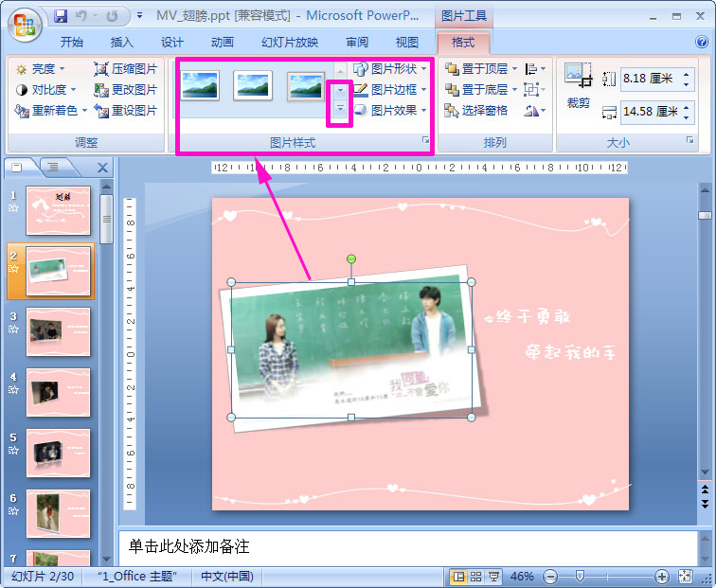
Task: Save the presentation from quick access toolbar
Action: click(61, 16)
